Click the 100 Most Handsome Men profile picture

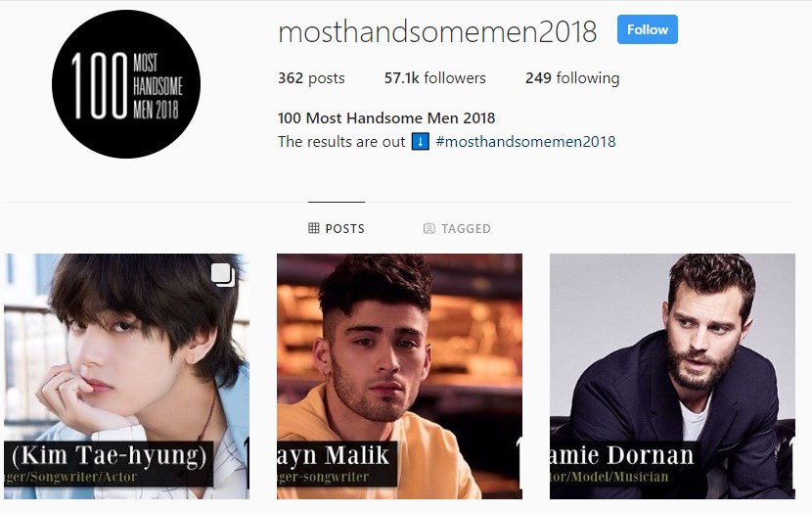coord(126,84)
